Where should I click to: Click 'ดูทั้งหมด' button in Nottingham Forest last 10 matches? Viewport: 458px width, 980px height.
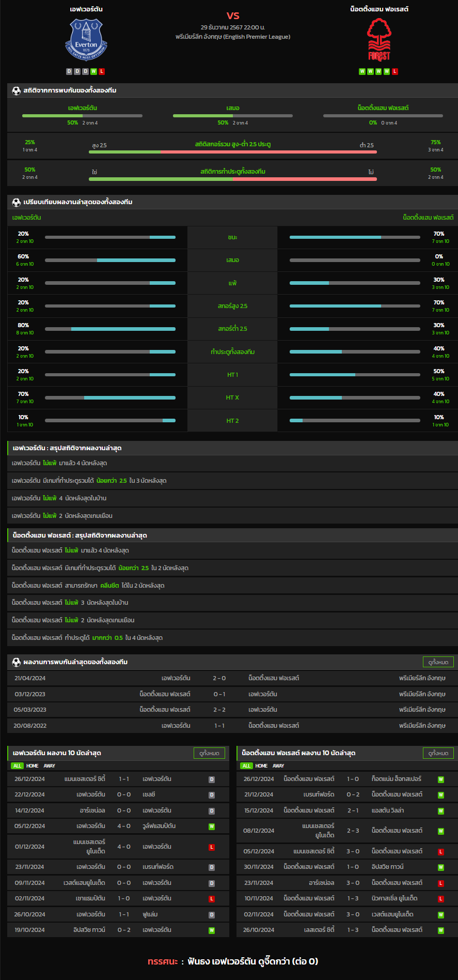438,753
